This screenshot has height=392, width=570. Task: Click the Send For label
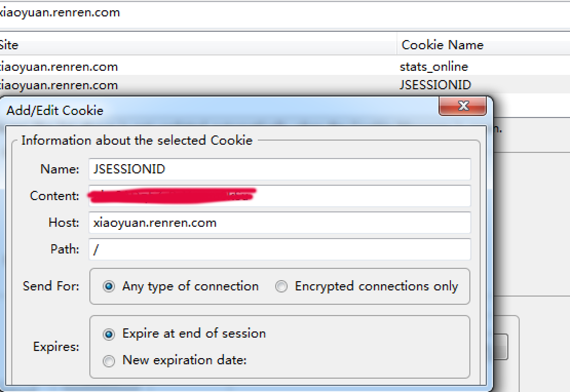click(x=51, y=286)
